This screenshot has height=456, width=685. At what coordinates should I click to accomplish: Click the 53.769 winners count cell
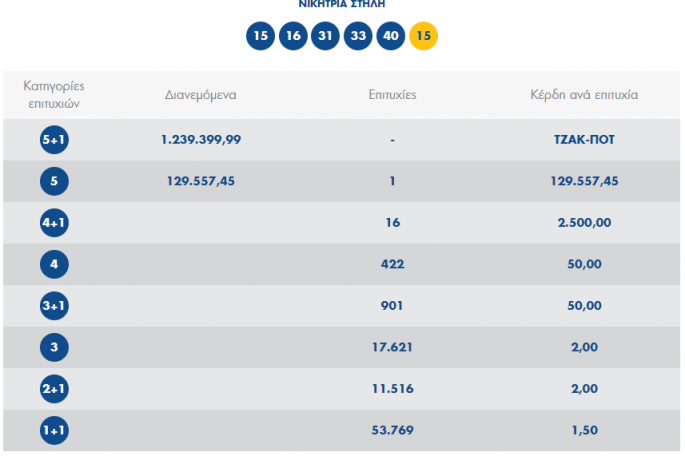[393, 431]
